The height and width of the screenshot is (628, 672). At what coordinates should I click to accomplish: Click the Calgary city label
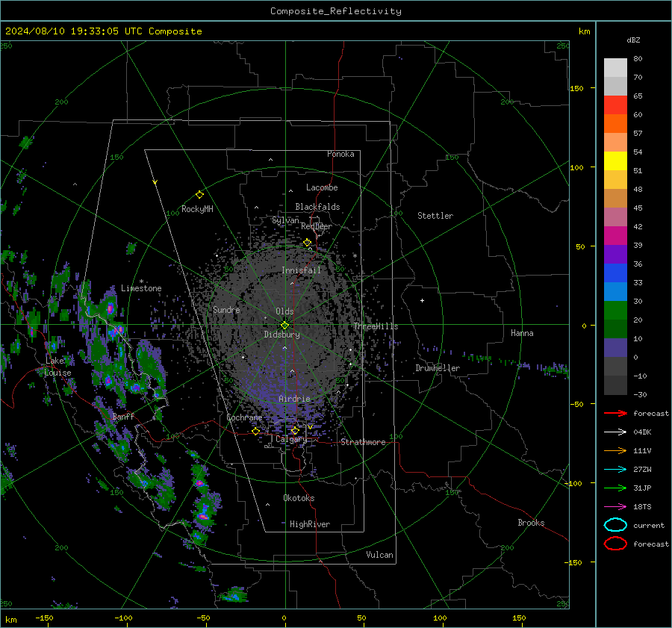(x=291, y=439)
